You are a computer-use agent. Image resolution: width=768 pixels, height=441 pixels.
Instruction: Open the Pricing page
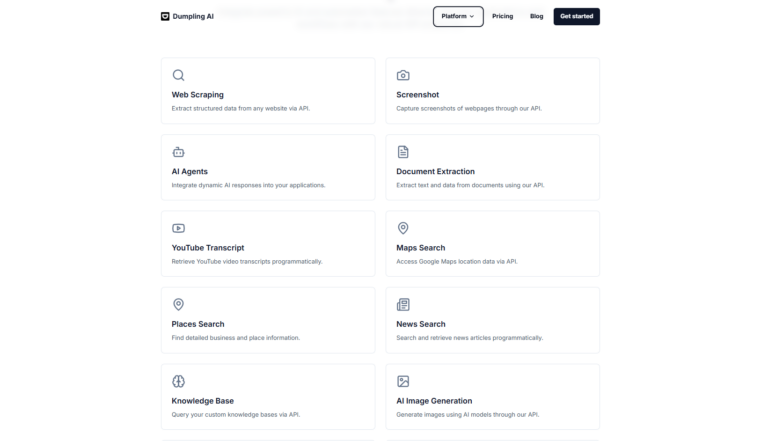point(502,16)
